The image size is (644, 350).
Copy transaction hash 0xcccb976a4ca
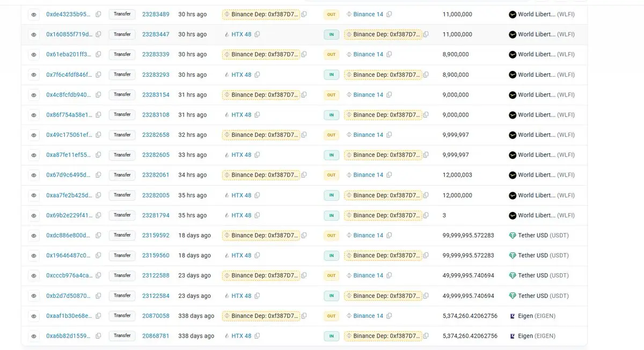tap(98, 275)
